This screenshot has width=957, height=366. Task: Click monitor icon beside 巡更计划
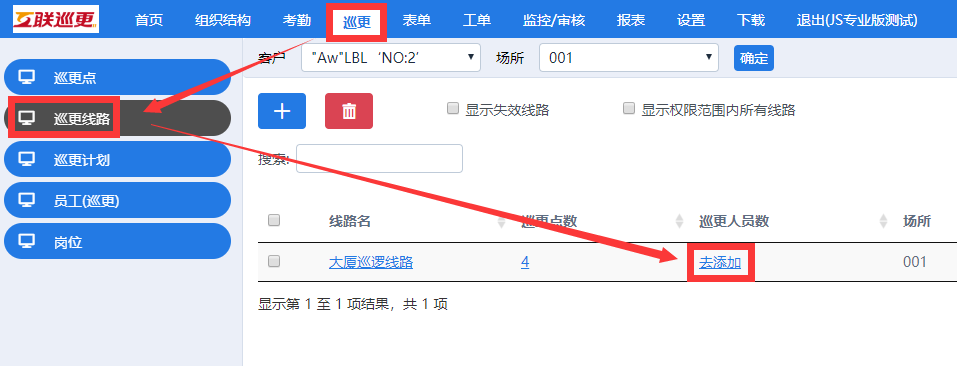pos(27,159)
